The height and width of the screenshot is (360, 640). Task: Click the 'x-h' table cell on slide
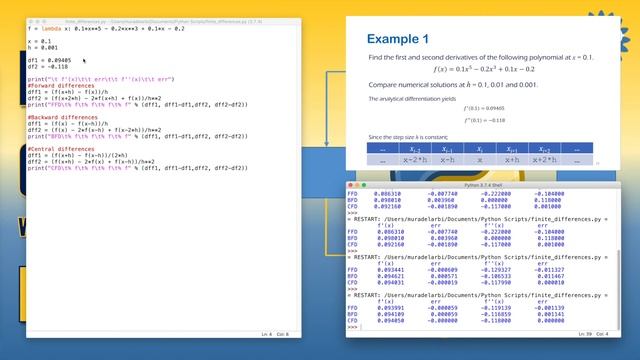click(447, 160)
